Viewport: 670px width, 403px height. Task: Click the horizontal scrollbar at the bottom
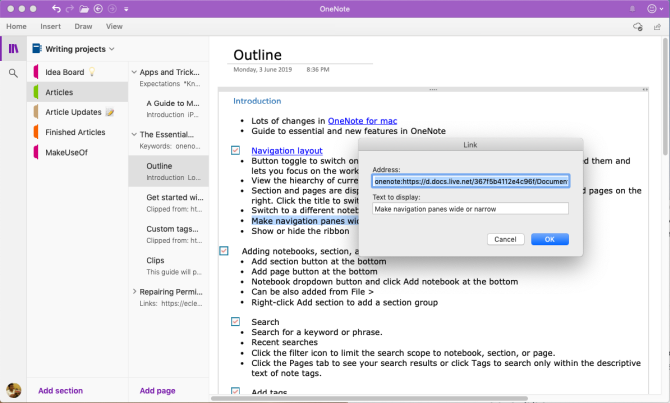click(x=370, y=398)
